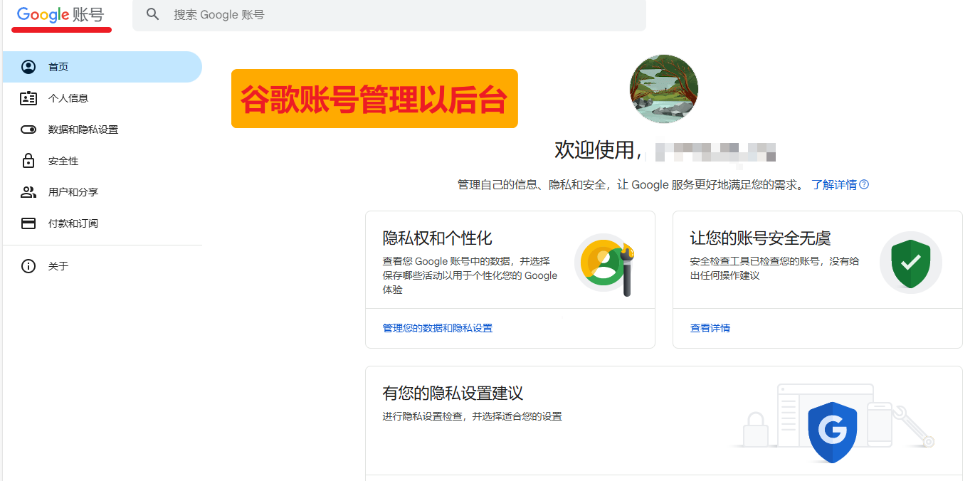Viewport: 980px width, 481px height.
Task: Open the 个人信息 sidebar item
Action: pos(101,98)
